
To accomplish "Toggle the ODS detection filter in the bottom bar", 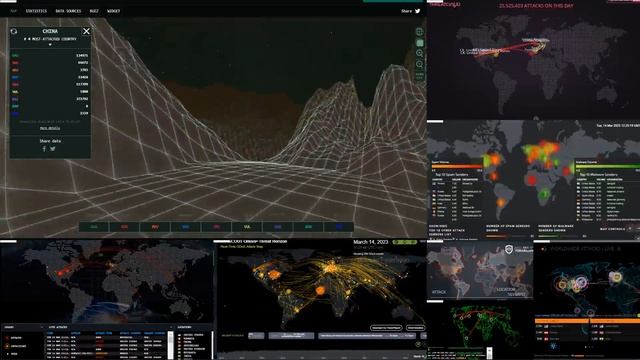I will (124, 227).
